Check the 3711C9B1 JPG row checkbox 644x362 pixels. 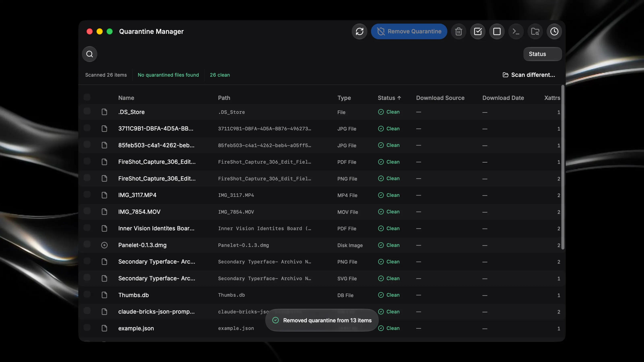pos(87,128)
